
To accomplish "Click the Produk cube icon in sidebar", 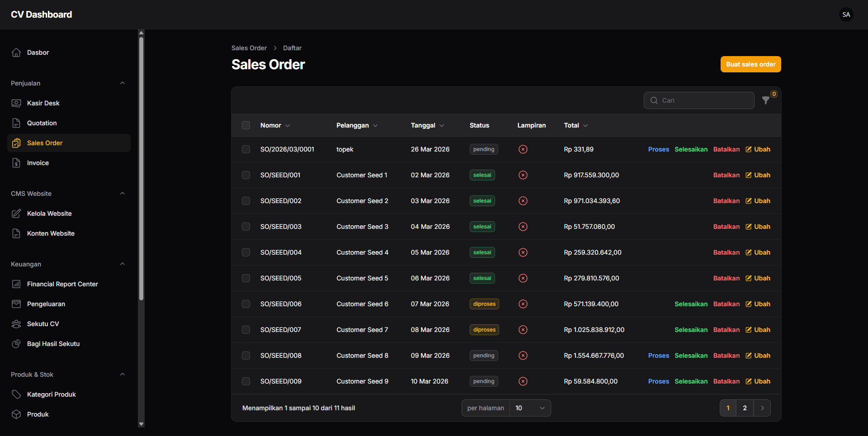I will tap(16, 414).
